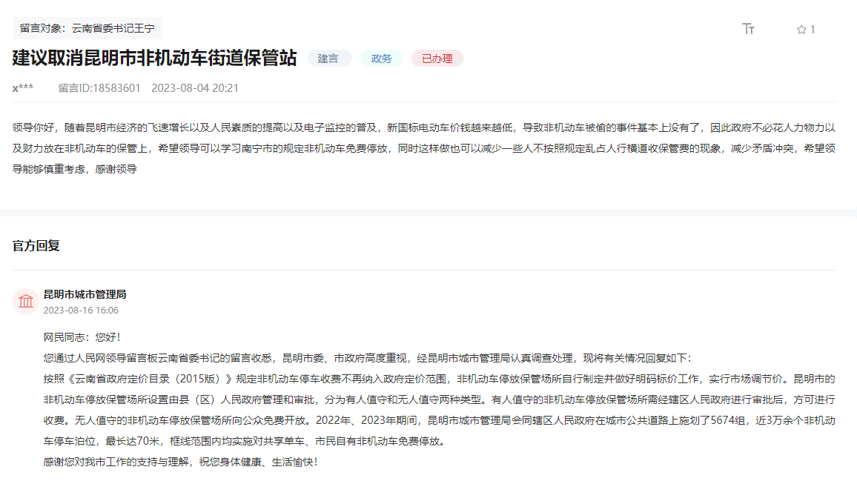The height and width of the screenshot is (504, 857).
Task: Click the 已办理 status badge
Action: [x=437, y=59]
